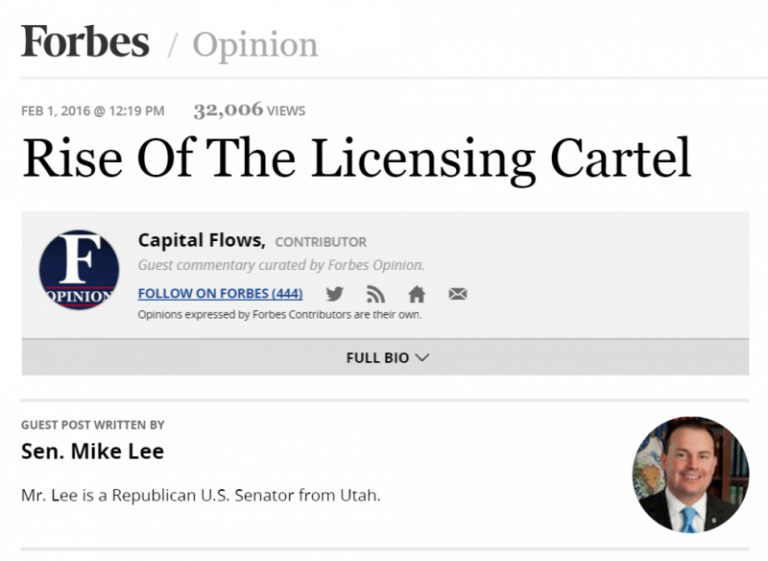Click the Republican U.S. Senator bio line
768x561 pixels.
coord(200,495)
